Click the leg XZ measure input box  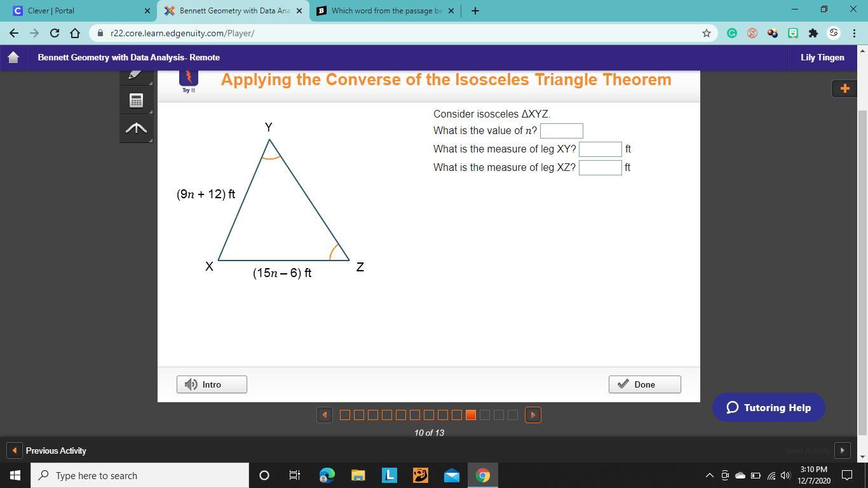pyautogui.click(x=600, y=168)
